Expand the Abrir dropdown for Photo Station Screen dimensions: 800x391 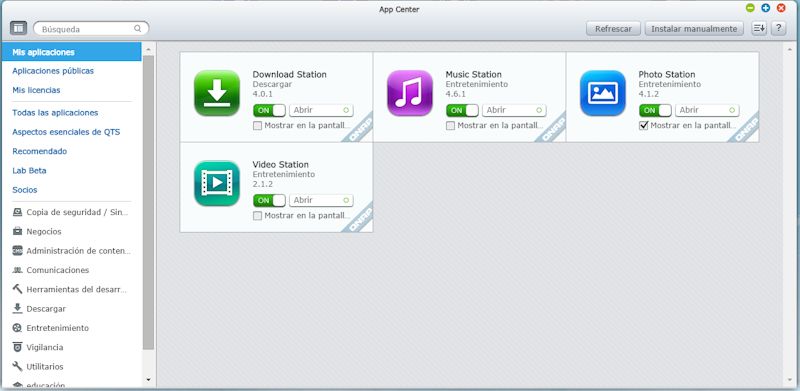click(707, 110)
